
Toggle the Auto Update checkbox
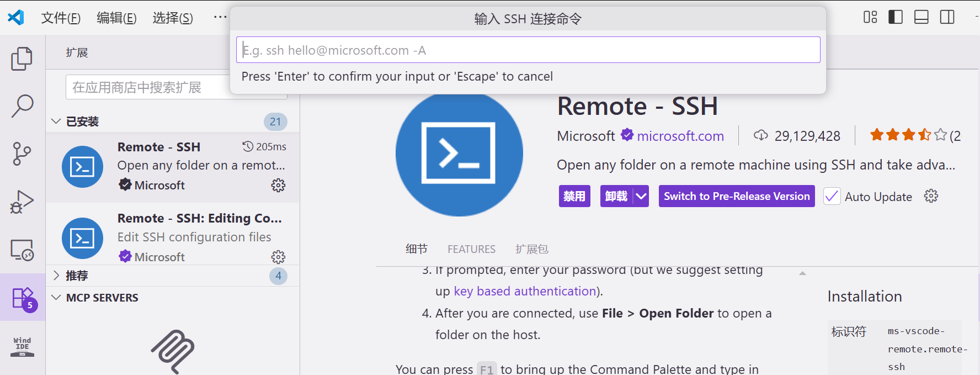coord(832,196)
